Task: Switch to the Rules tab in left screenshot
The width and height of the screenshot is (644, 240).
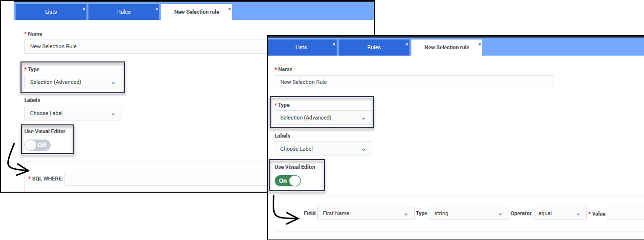Action: 124,12
